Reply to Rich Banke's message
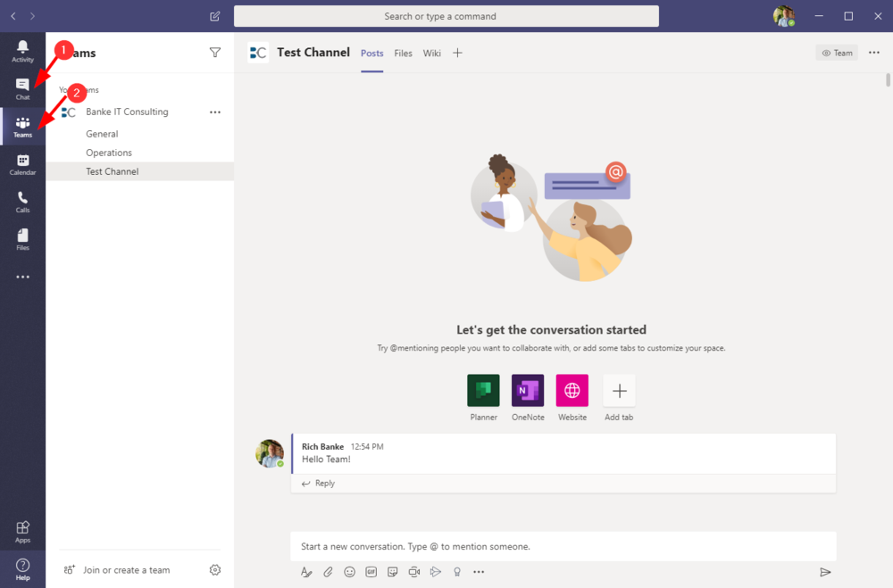 pos(319,484)
